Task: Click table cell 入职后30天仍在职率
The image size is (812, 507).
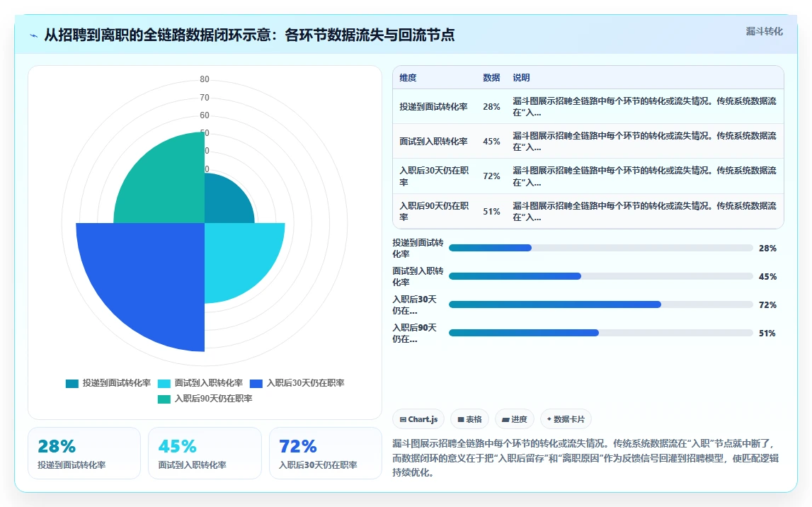Action: [x=435, y=176]
